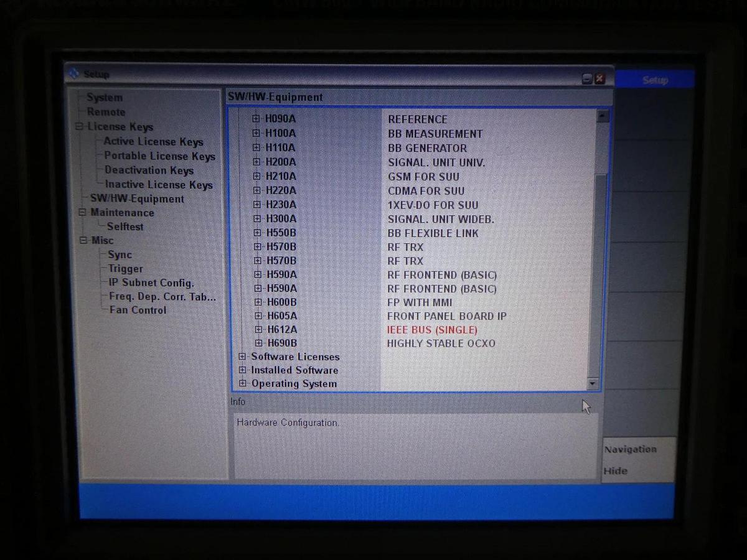Expand the H100A hardware node
The width and height of the screenshot is (747, 560).
pyautogui.click(x=256, y=133)
